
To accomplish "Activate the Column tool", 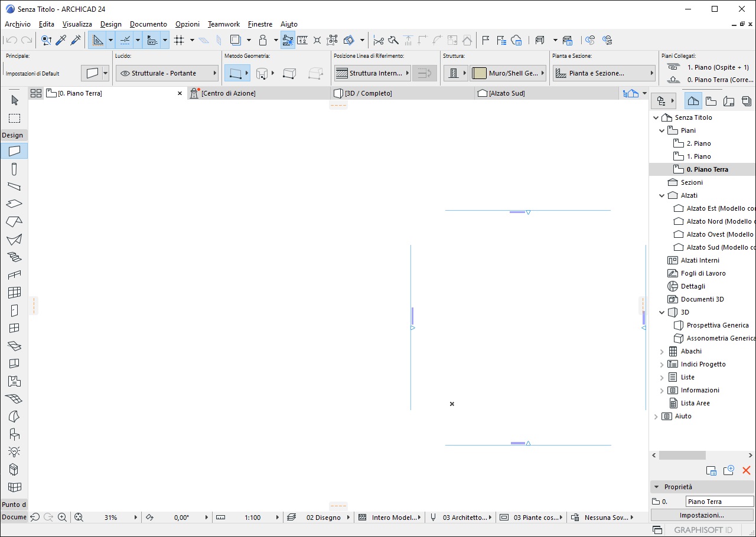I will point(14,169).
